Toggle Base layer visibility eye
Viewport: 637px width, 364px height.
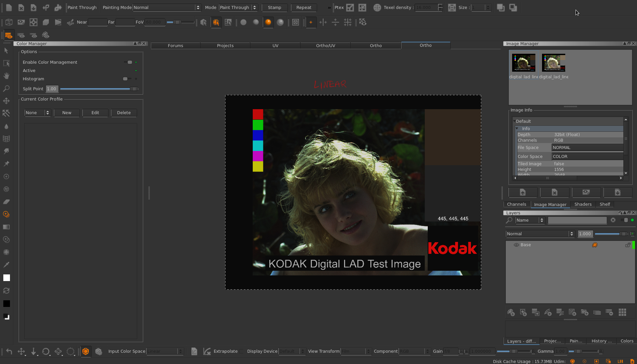pos(516,245)
